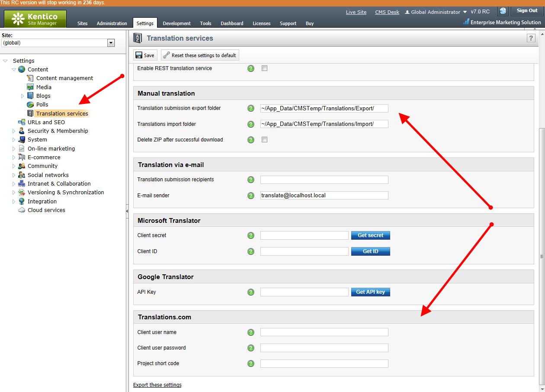Click the Security & Membership icon
The width and height of the screenshot is (545, 392).
(22, 131)
